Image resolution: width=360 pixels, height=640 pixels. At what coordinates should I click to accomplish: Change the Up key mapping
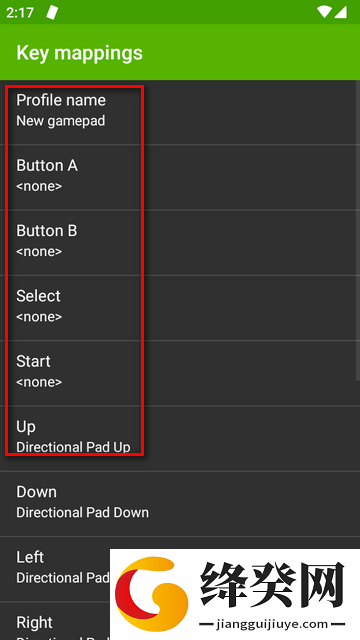[x=180, y=438]
